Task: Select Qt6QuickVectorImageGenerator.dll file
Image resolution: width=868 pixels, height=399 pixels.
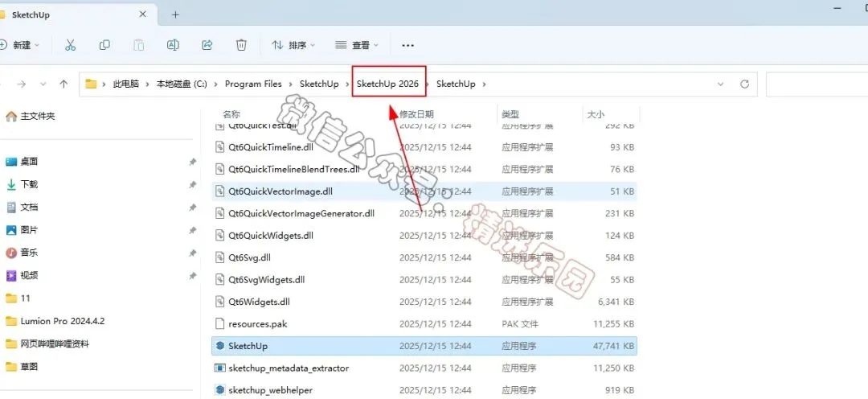Action: [x=424, y=213]
